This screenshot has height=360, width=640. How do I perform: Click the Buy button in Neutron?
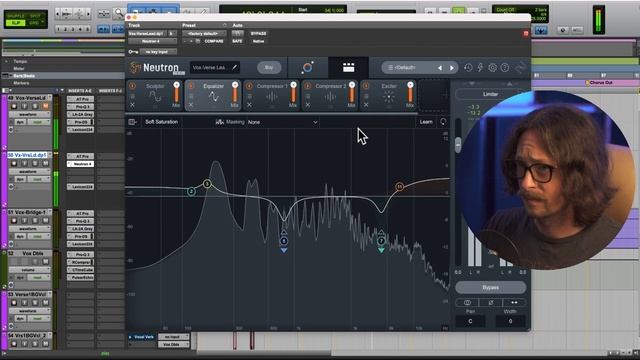click(269, 68)
